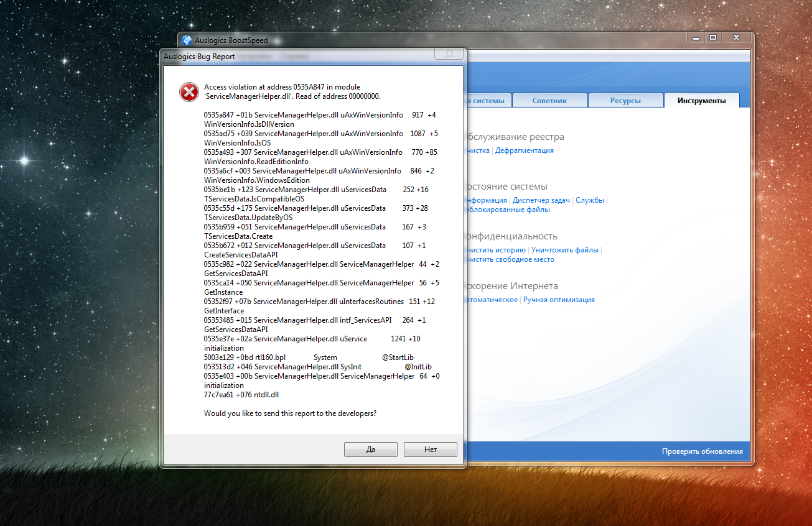Close the Auslogics Bug Report dialog
The width and height of the screenshot is (812, 526).
point(448,54)
